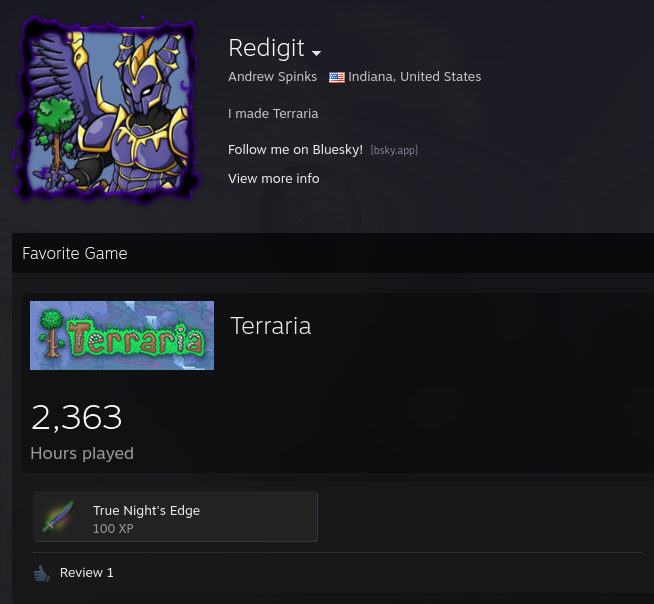
Task: Select the Andrew Spinks real name text
Action: coord(272,77)
